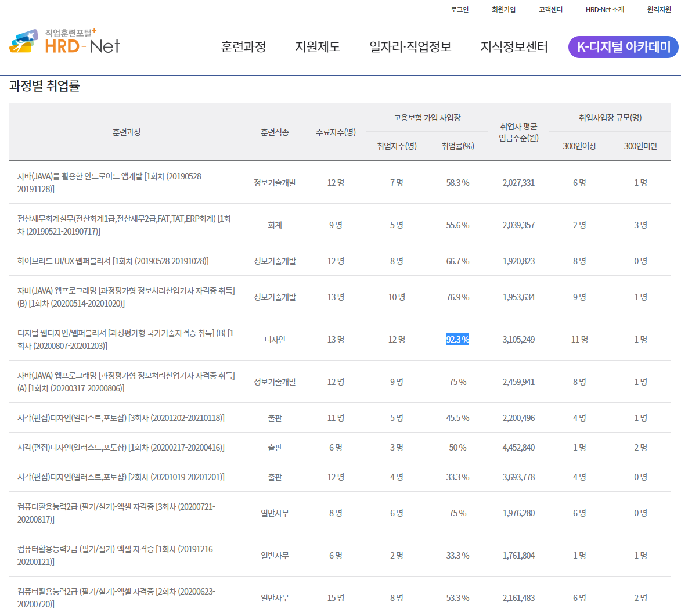Screen dimensions: 681x616
Task: Click the 55.6 % employment rate cell
Action: (x=457, y=225)
